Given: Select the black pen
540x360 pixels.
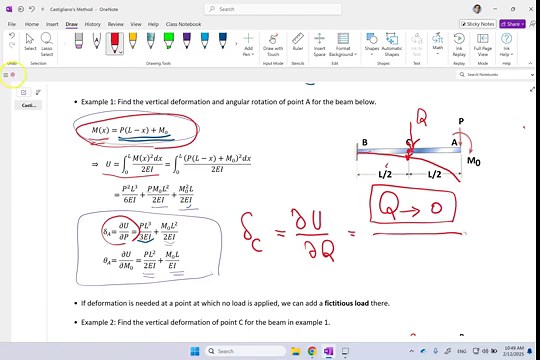Looking at the screenshot, I should coord(97,41).
